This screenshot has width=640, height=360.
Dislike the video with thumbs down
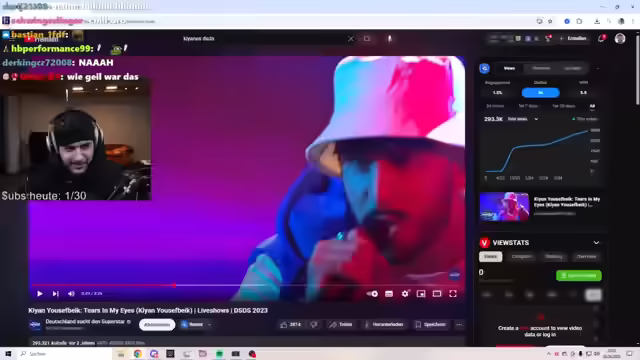pos(314,324)
